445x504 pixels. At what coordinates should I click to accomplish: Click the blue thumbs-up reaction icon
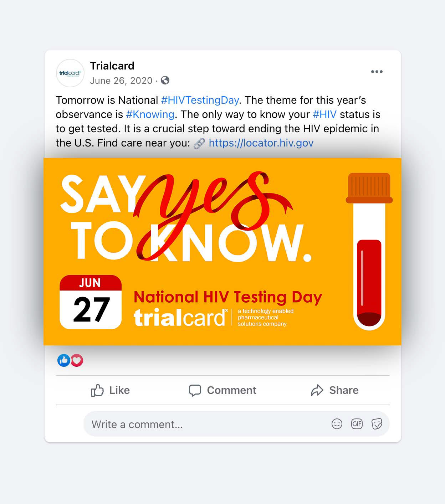(64, 360)
